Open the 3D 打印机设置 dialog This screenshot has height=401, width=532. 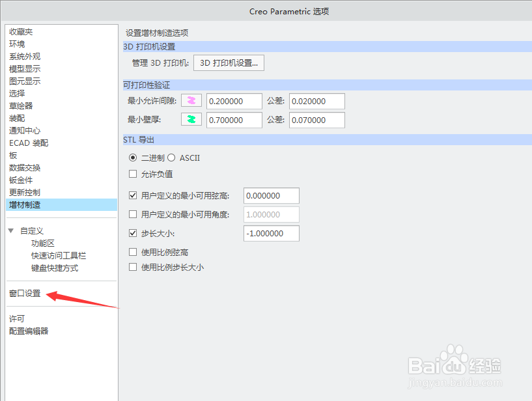coord(229,62)
